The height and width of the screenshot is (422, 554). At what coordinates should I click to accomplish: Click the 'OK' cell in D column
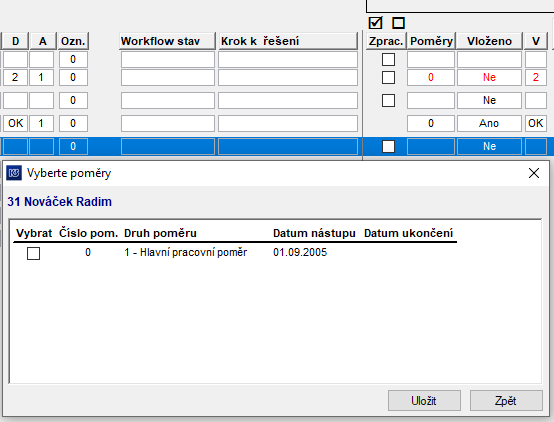15,123
